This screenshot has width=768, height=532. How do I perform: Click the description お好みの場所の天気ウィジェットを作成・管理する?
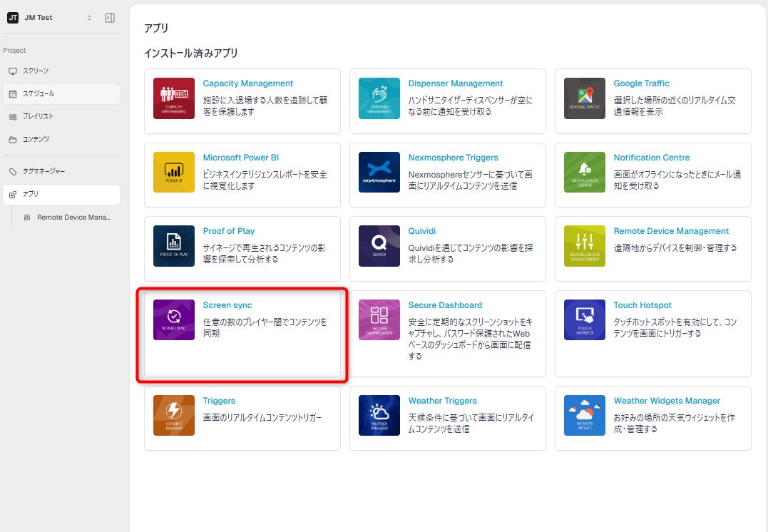pyautogui.click(x=674, y=423)
